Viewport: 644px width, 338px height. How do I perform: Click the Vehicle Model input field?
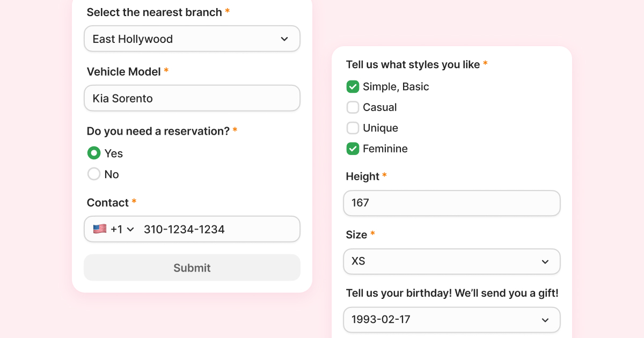[192, 99]
